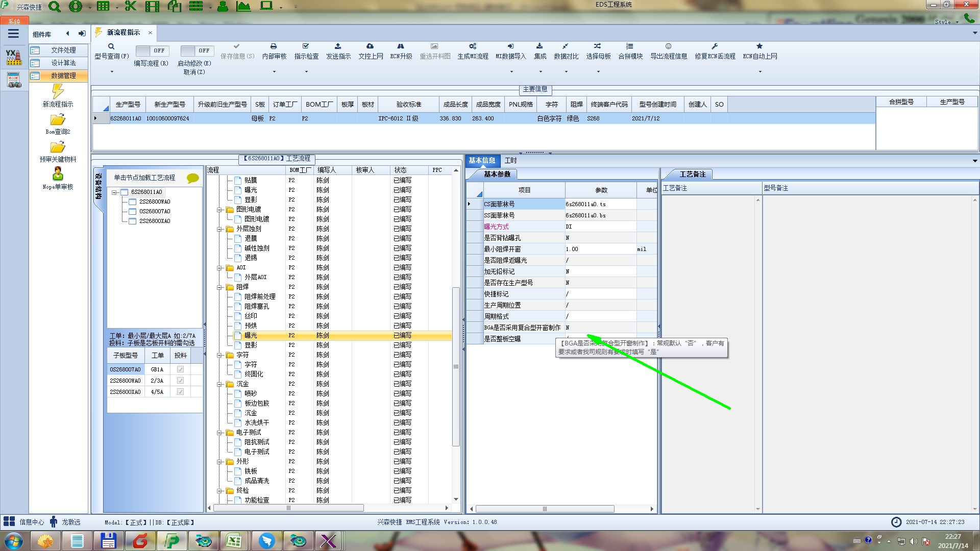Click the green user silhouette icon
This screenshot has width=980, height=551.
[223, 7]
